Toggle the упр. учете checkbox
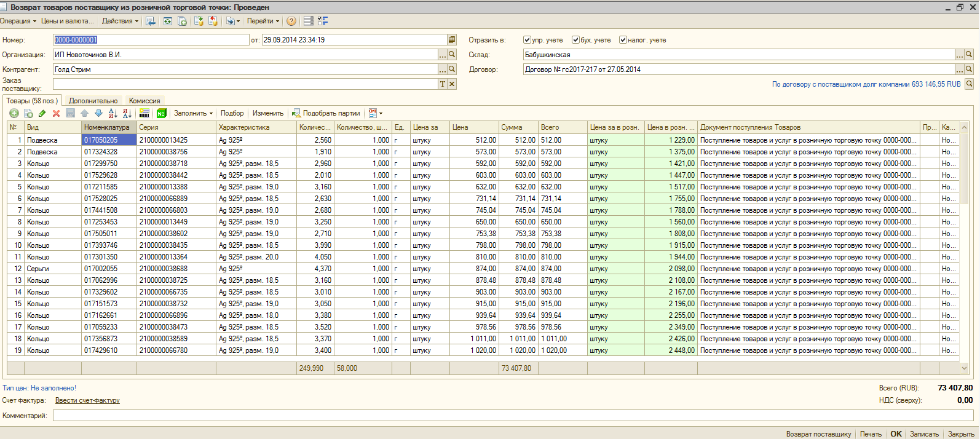This screenshot has height=439, width=980. [527, 40]
